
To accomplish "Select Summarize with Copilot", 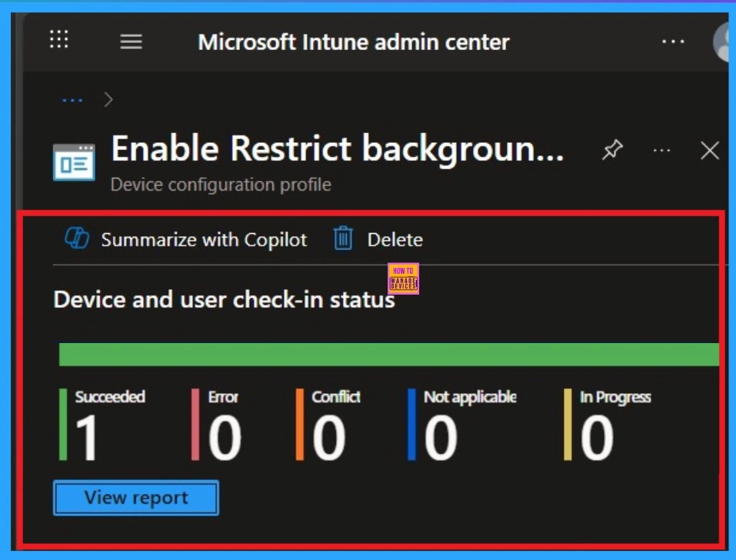I will [204, 240].
